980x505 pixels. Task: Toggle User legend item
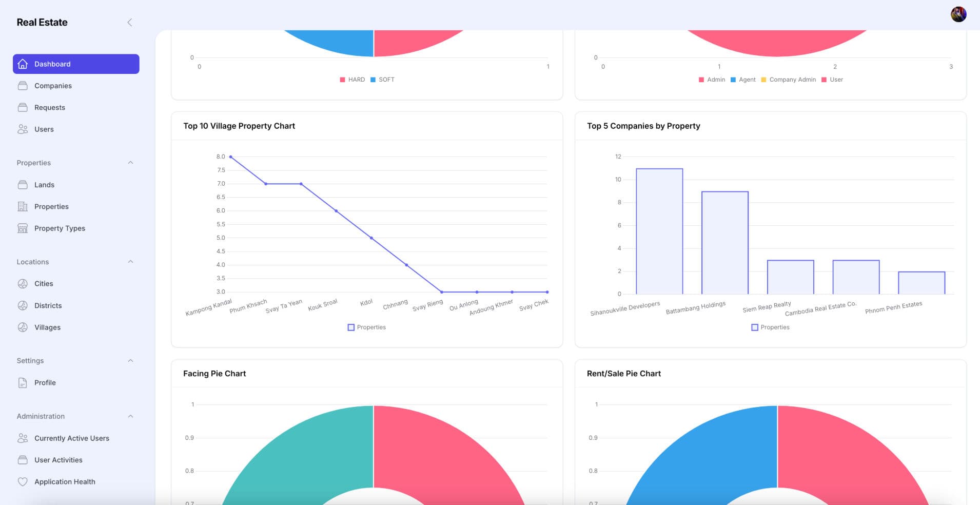pos(832,80)
